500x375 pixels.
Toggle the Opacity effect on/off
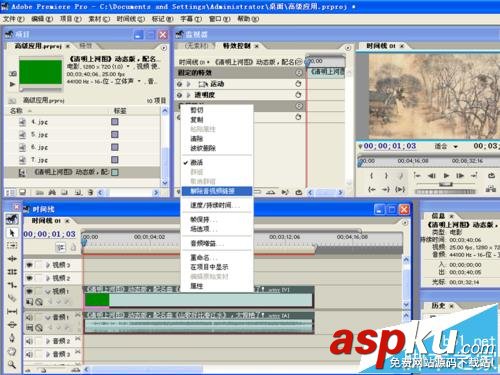(180, 95)
